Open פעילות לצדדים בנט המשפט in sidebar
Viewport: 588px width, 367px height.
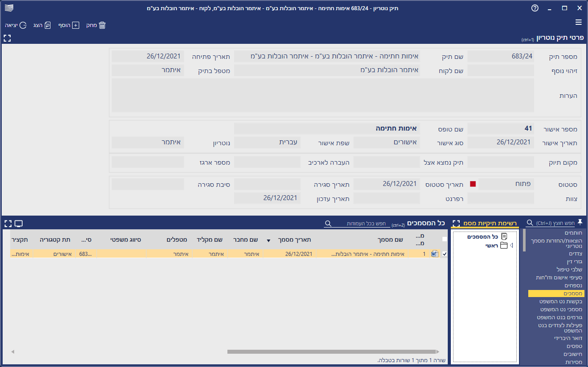561,328
